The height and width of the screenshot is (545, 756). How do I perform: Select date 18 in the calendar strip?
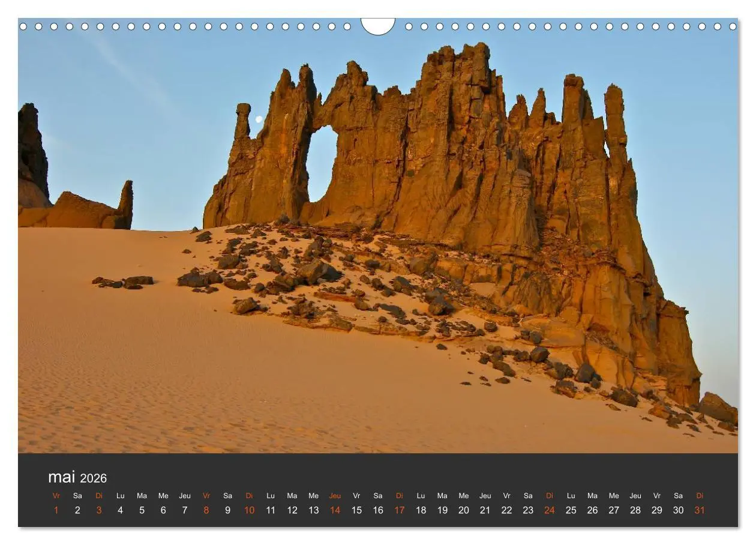pyautogui.click(x=421, y=510)
